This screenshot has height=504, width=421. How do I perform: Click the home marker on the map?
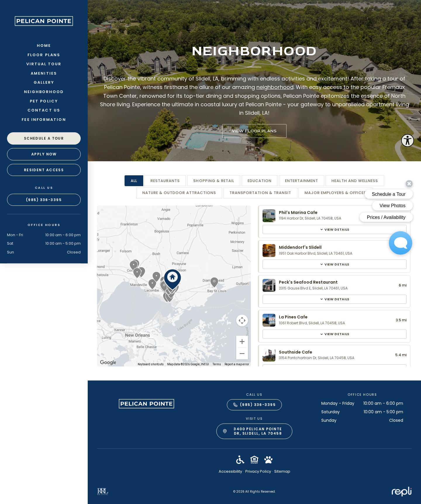(172, 279)
